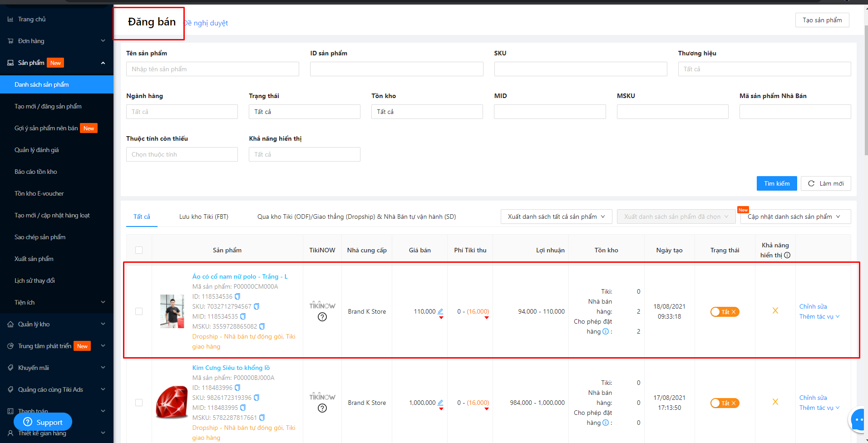Open the Thương hiệu dropdown
The image size is (868, 443).
764,69
